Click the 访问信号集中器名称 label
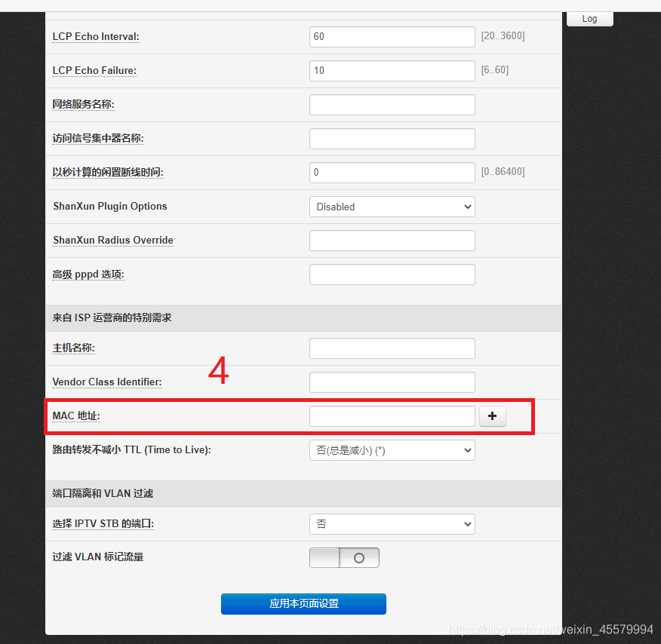661x644 pixels. pyautogui.click(x=98, y=138)
